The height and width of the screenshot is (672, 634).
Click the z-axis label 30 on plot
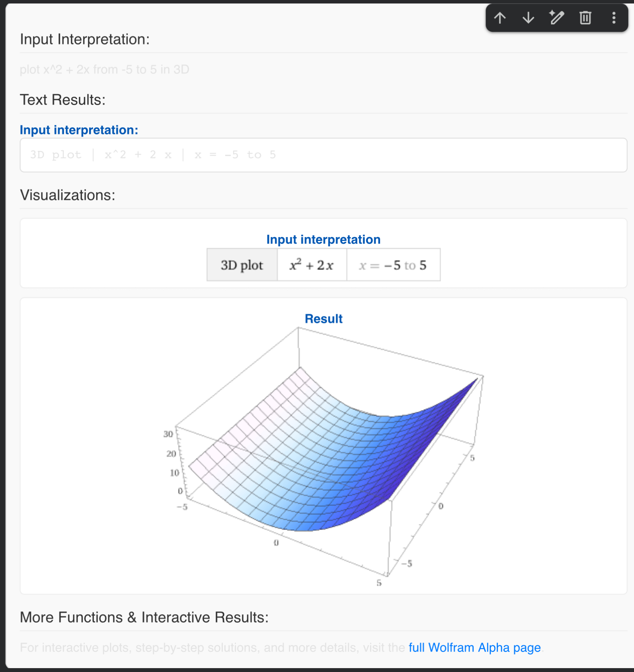(x=168, y=434)
